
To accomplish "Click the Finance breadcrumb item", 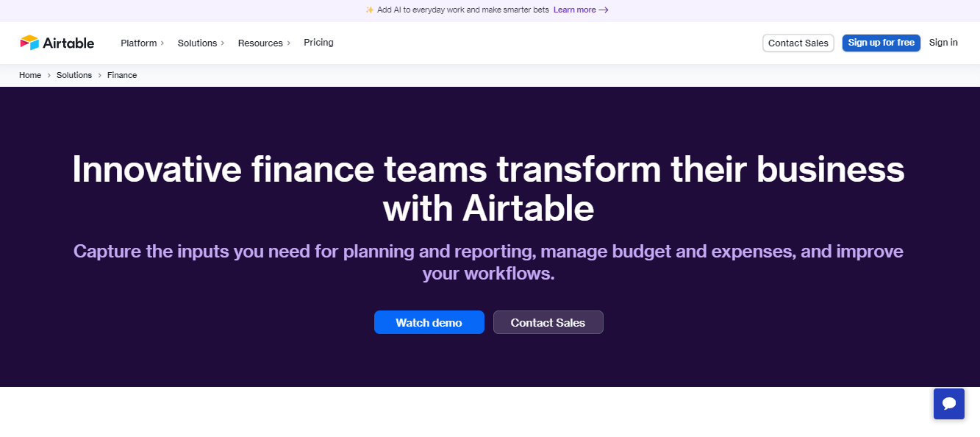I will 121,75.
